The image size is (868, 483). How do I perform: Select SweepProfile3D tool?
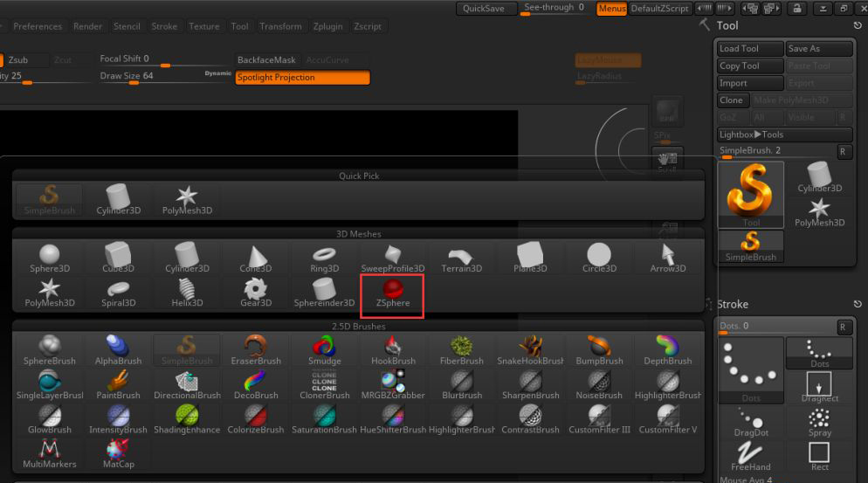393,259
